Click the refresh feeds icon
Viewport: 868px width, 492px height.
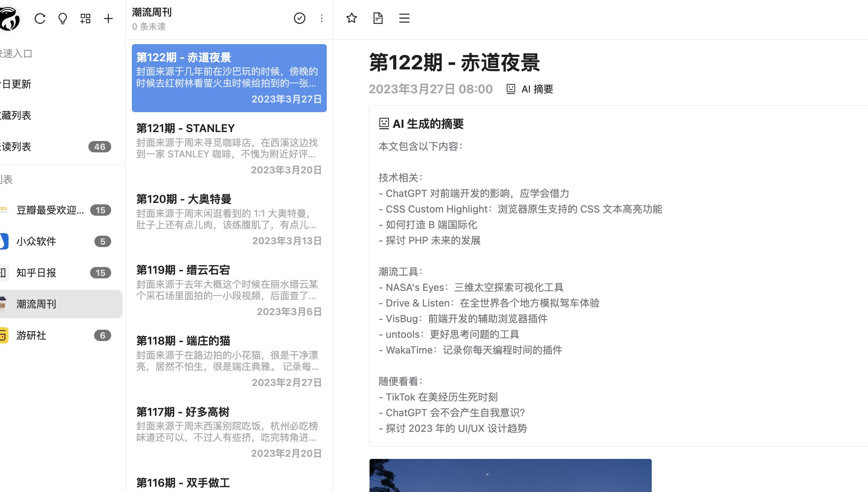pos(40,19)
